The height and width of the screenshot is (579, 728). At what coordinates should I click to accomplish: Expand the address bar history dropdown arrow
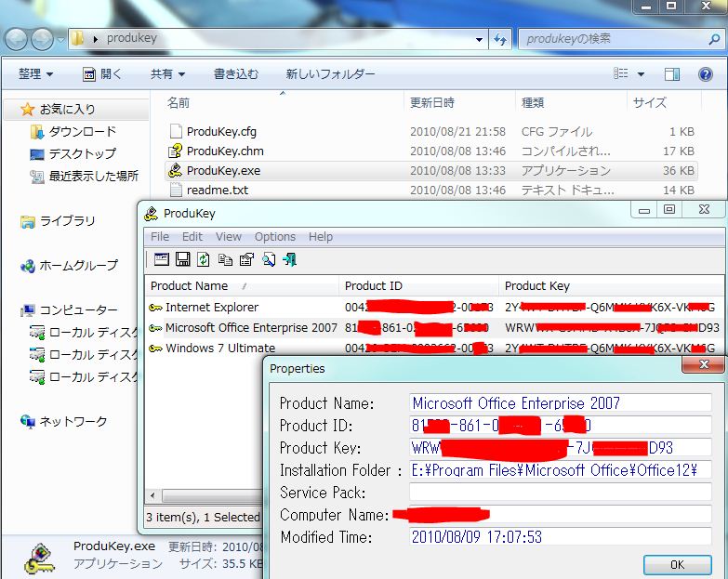pos(479,39)
